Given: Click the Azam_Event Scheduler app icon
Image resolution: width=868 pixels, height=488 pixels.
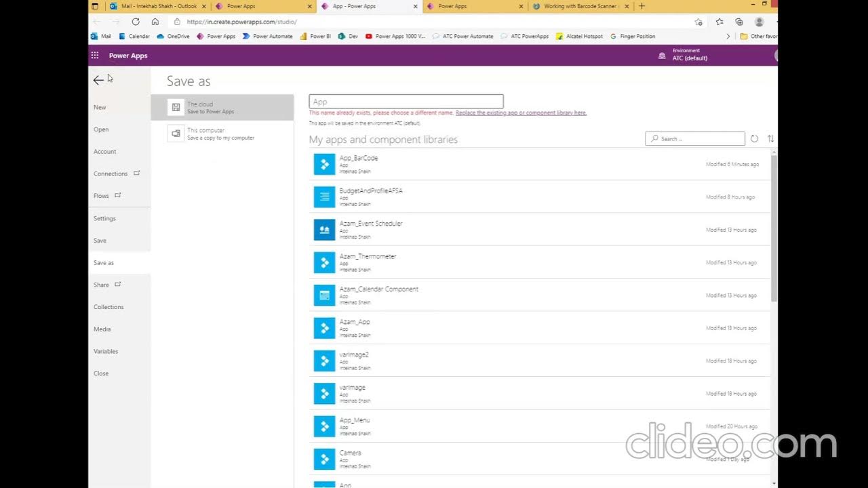Looking at the screenshot, I should click(x=324, y=230).
